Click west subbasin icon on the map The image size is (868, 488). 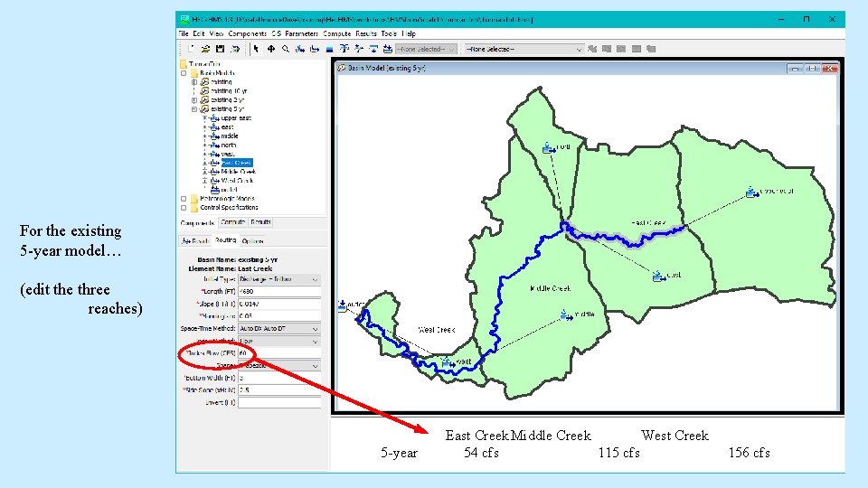(447, 362)
